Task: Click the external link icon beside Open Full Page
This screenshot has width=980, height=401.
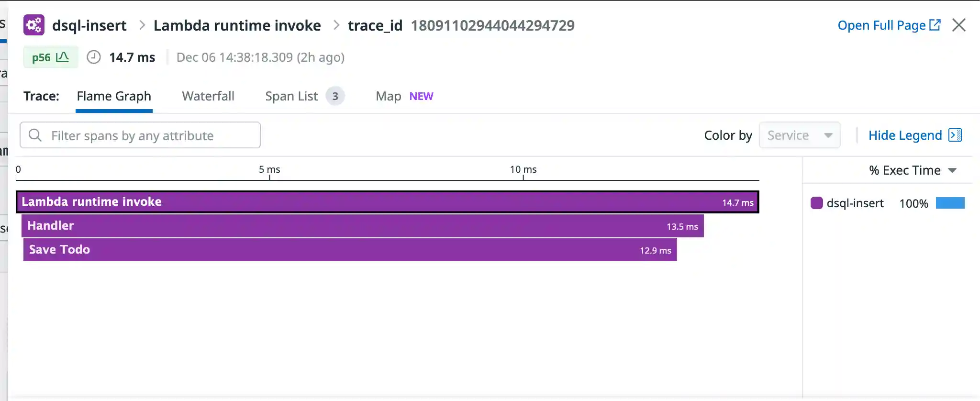Action: pos(935,25)
